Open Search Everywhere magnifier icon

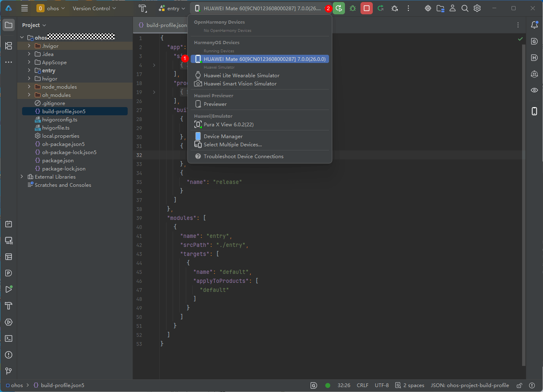(465, 8)
